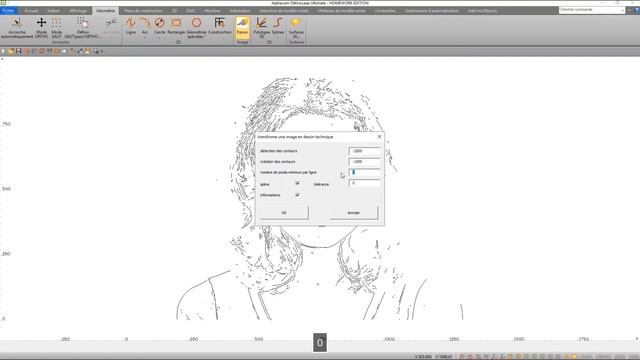The width and height of the screenshot is (640, 360).
Task: Select the Polyligne 3D tool
Action: (x=262, y=28)
